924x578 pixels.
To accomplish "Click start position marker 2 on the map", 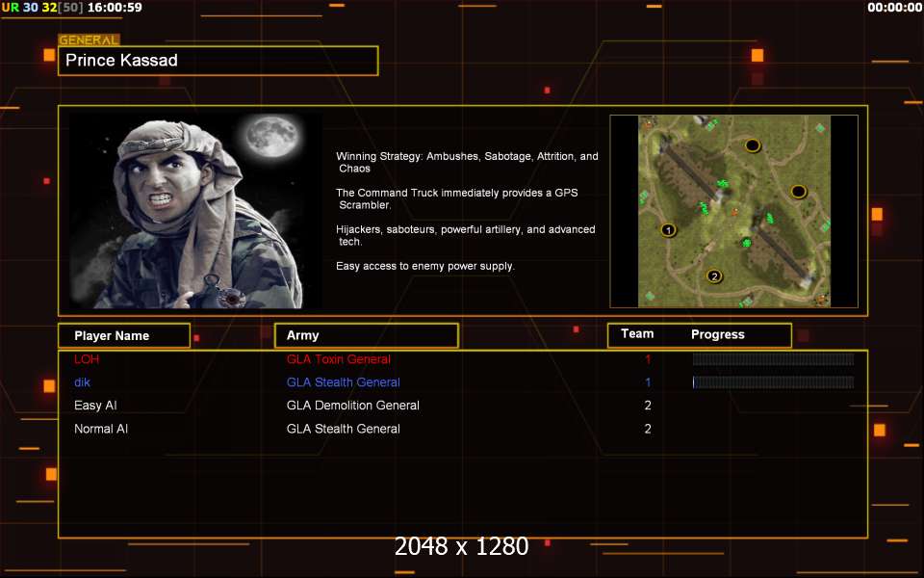I will [714, 276].
